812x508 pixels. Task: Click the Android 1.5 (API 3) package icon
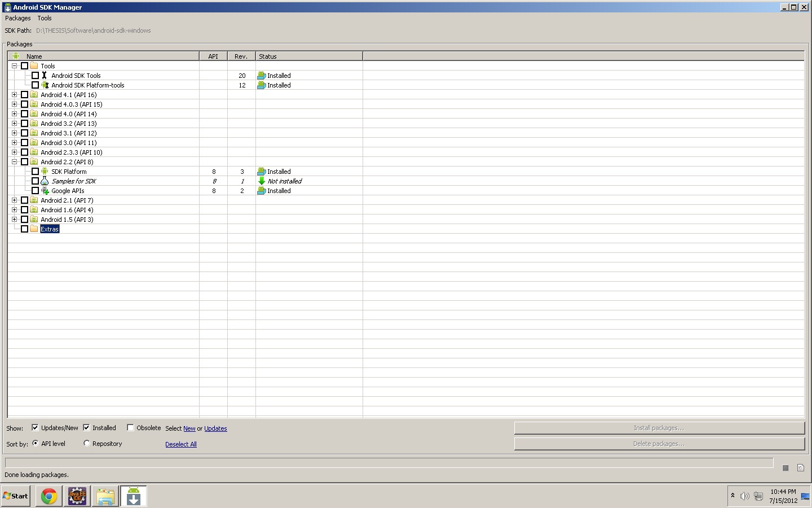point(34,219)
